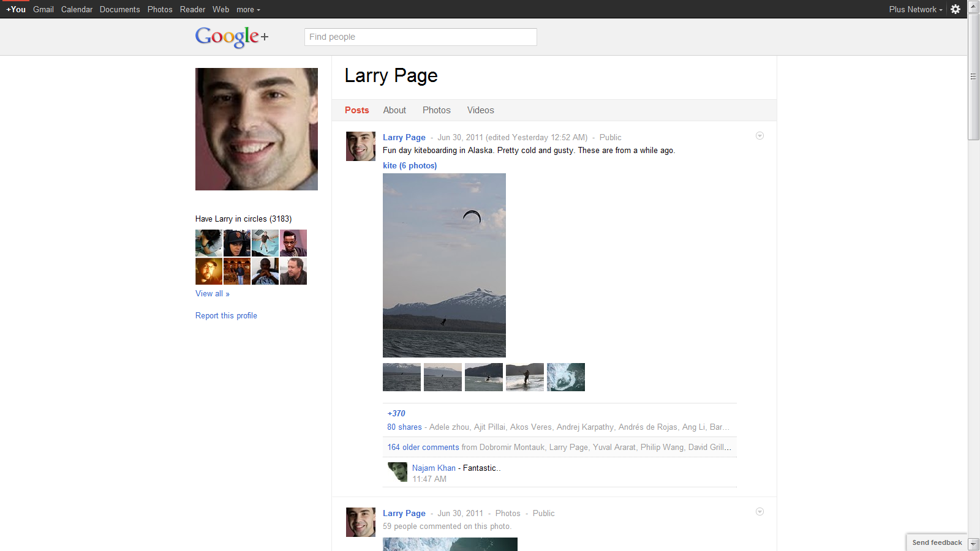Click the 'Jun 30, 2011 (edited Yesterday 12:52 AM)' timestamp
This screenshot has width=980, height=551.
point(513,138)
